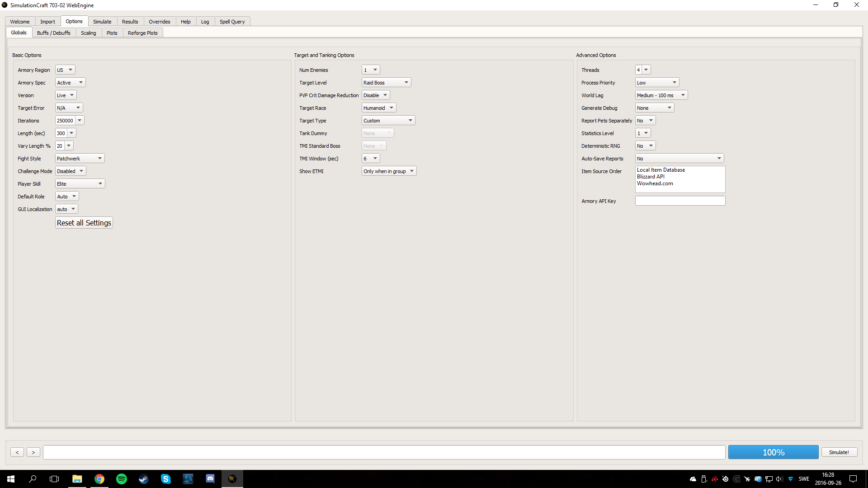868x488 pixels.
Task: Open the Iterations dropdown
Action: click(x=80, y=121)
